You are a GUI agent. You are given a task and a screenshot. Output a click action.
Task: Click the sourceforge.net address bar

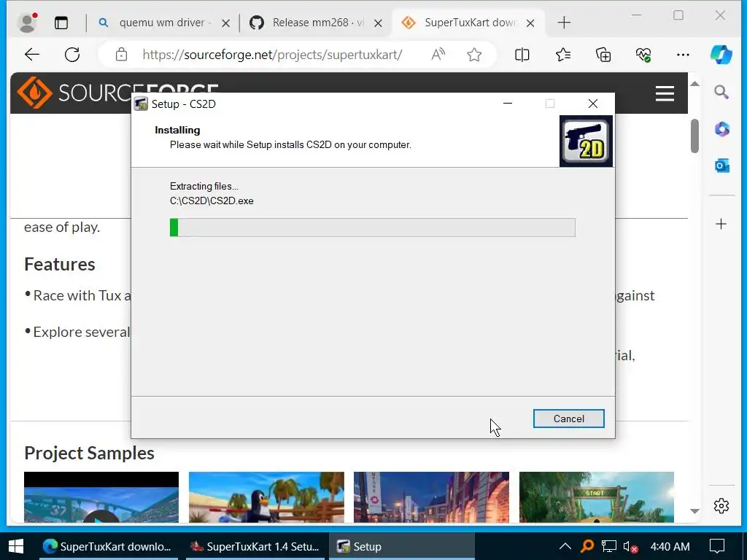point(272,54)
